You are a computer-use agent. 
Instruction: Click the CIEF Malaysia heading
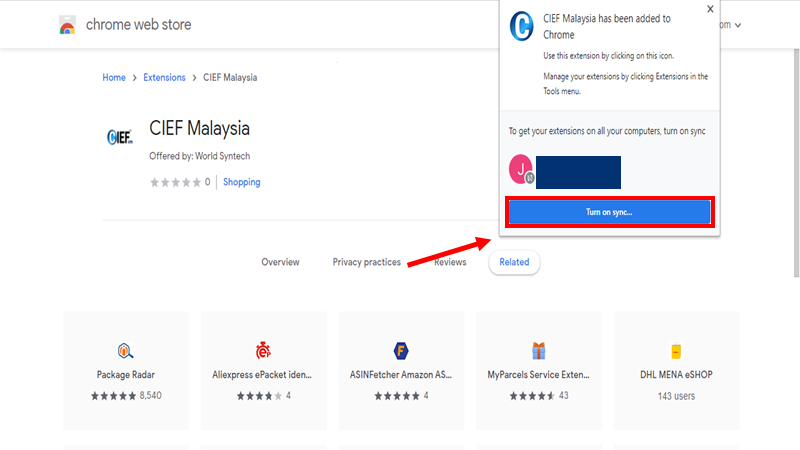tap(199, 128)
